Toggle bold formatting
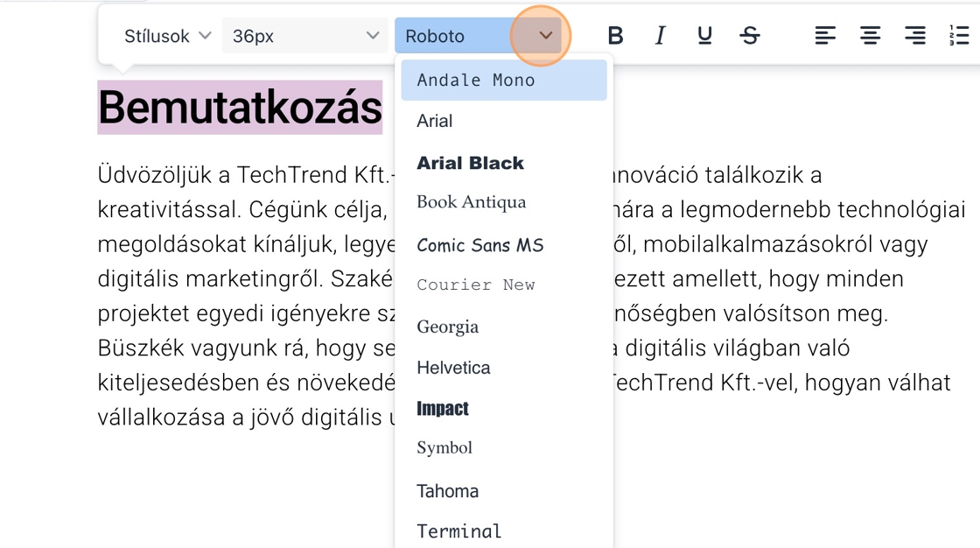Viewport: 980px width, 548px height. [x=615, y=36]
